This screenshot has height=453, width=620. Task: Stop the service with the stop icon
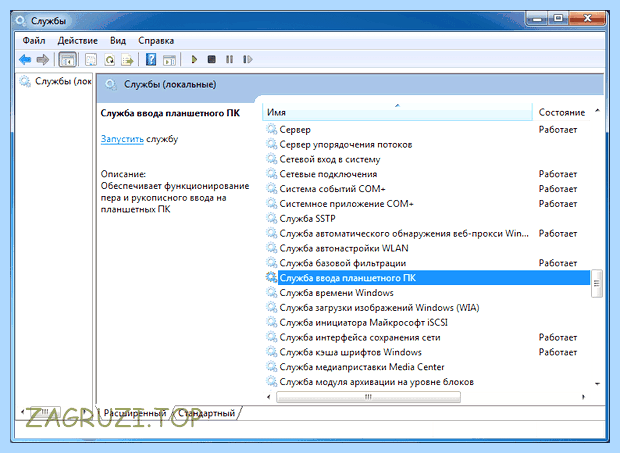212,60
